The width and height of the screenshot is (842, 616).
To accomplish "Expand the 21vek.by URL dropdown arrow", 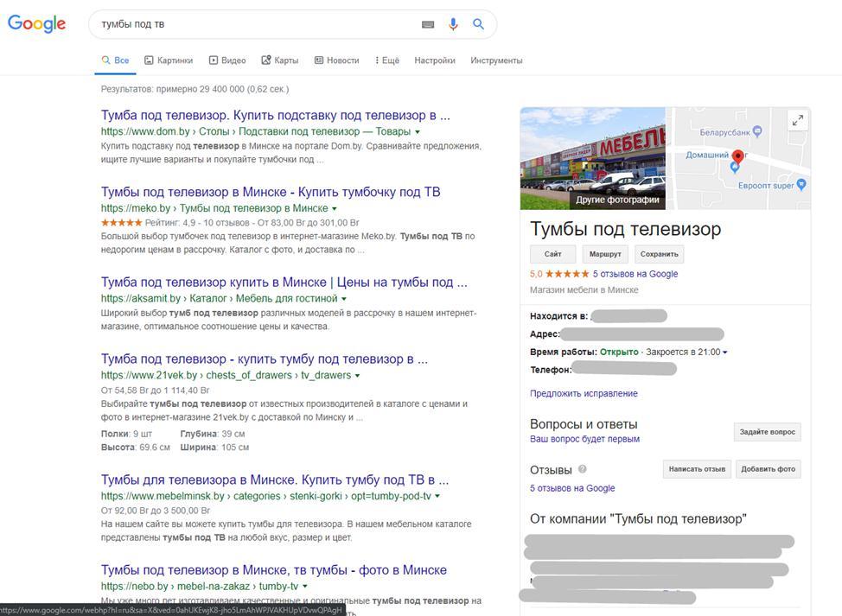I will (357, 376).
